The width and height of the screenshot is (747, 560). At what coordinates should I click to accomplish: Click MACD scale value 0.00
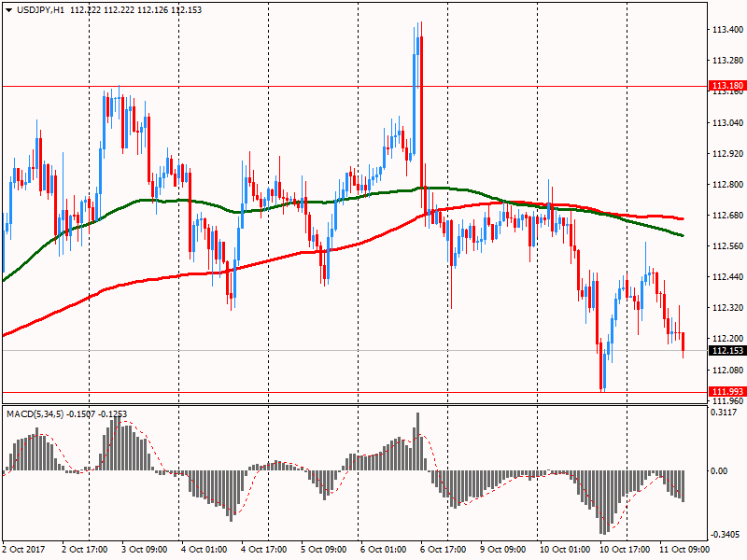(x=719, y=471)
